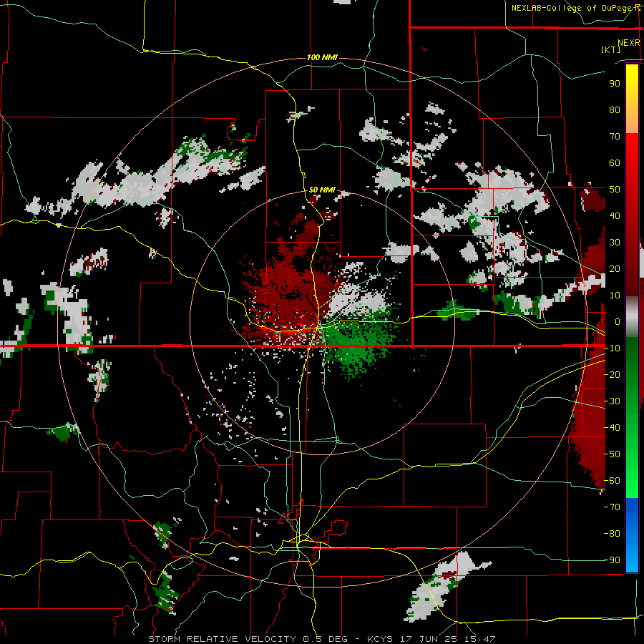The image size is (644, 644).
Task: Select the positive 50 knot scale label
Action: click(x=615, y=190)
